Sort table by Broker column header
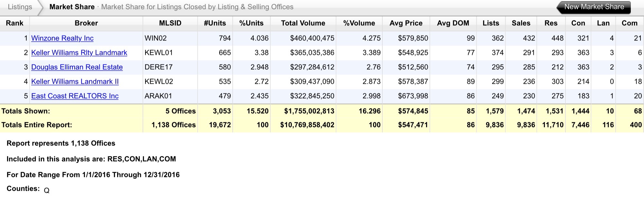 [x=86, y=23]
